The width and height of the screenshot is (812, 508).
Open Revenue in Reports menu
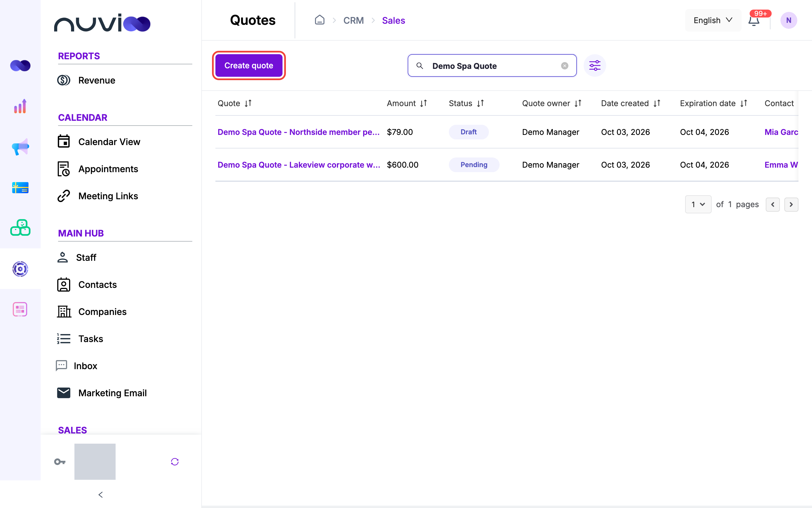[87, 80]
